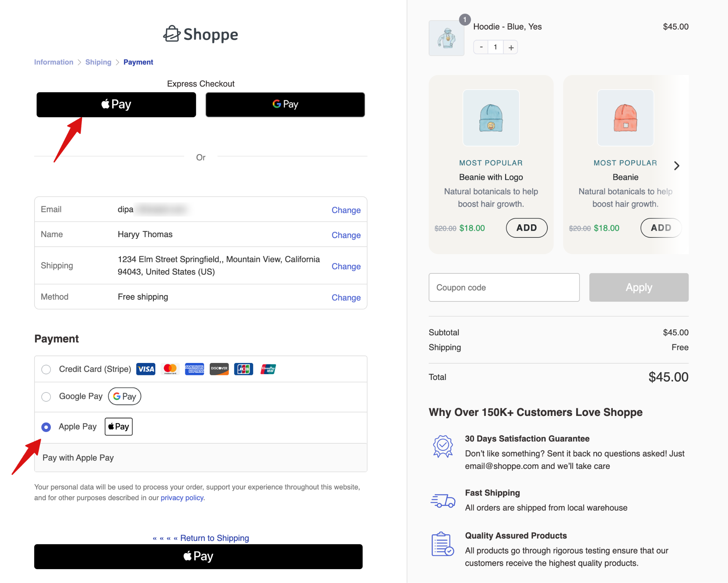Click the JCB card icon
Image resolution: width=728 pixels, height=583 pixels.
[x=243, y=369]
